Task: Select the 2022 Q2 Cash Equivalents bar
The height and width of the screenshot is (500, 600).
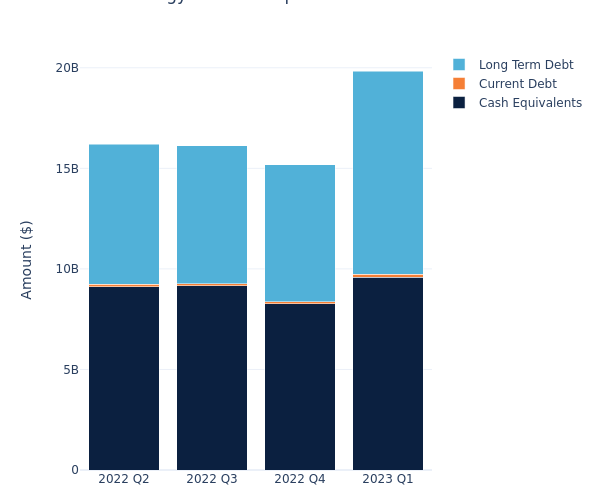Action: click(124, 378)
